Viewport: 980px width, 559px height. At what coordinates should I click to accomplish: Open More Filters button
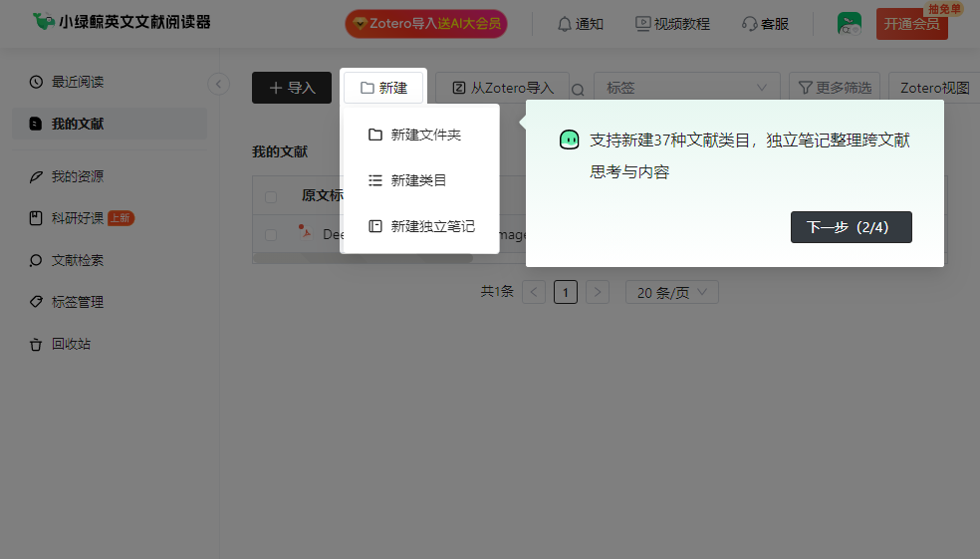click(835, 88)
